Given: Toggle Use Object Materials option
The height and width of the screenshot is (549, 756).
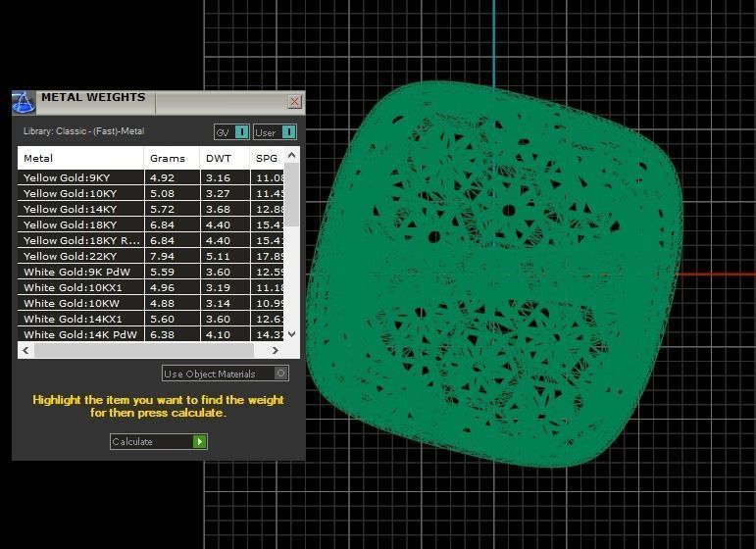Looking at the screenshot, I should 226,374.
